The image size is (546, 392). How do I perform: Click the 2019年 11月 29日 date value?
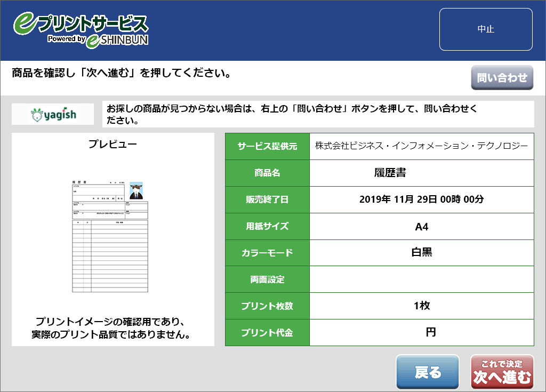(x=422, y=199)
